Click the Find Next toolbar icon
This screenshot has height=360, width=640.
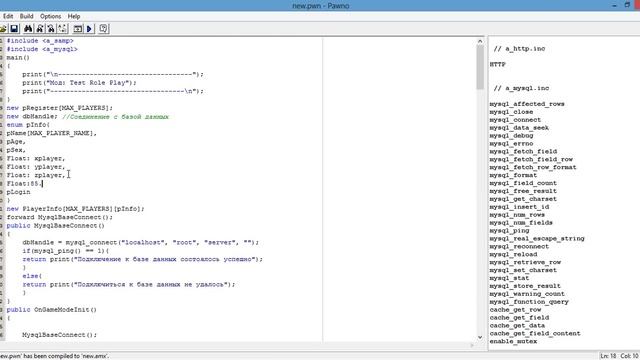point(40,29)
